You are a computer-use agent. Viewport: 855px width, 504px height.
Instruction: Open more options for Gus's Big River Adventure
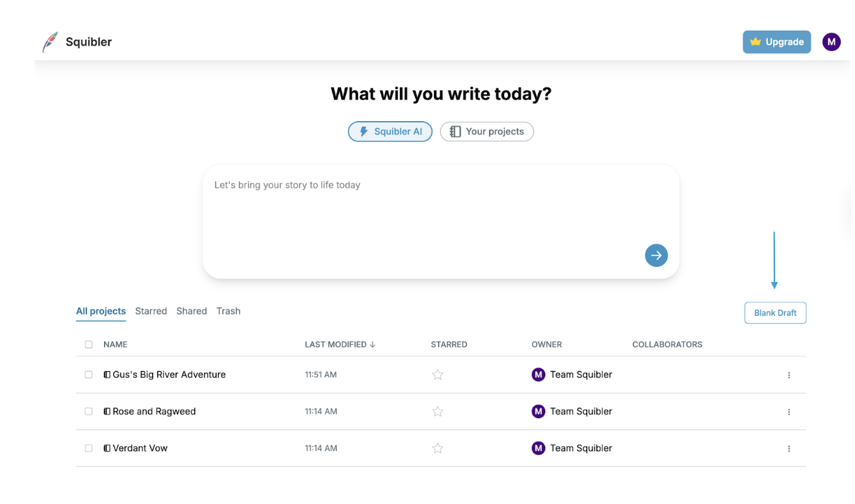[789, 375]
